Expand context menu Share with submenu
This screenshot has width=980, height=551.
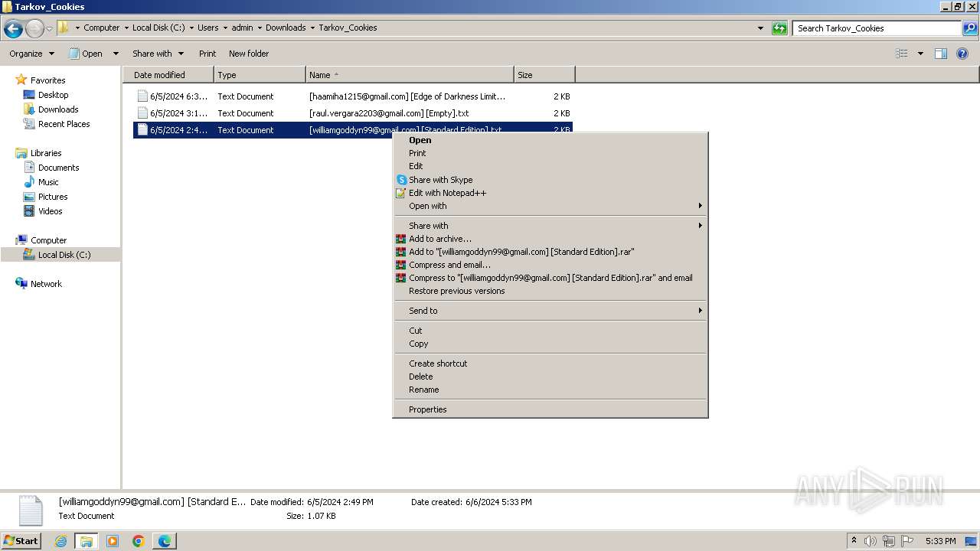point(550,226)
